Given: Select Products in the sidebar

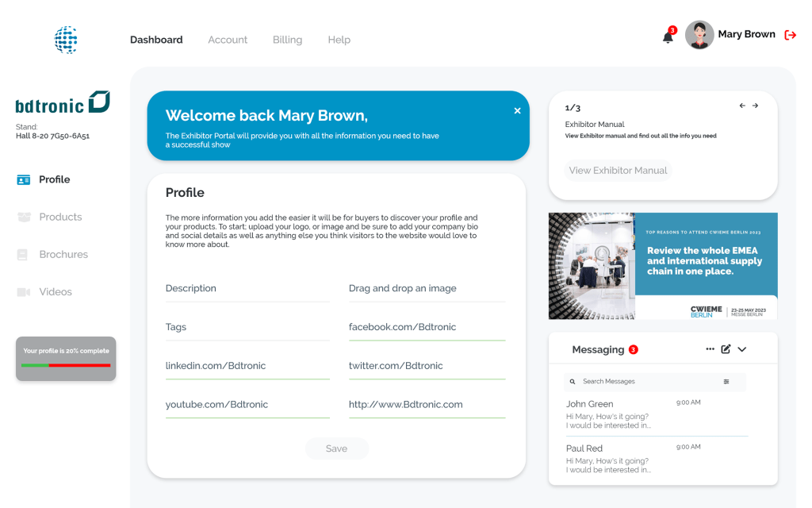Looking at the screenshot, I should tap(60, 217).
